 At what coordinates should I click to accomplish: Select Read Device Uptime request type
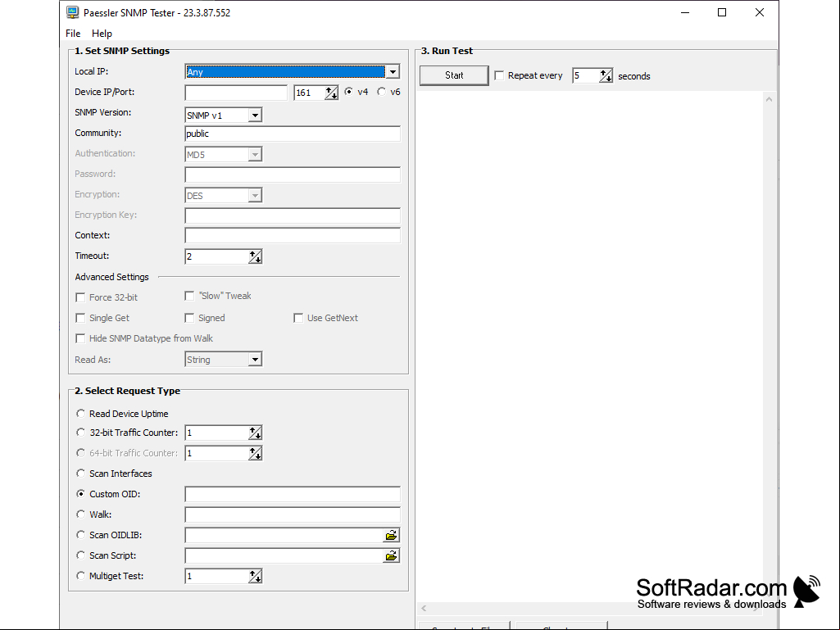click(x=80, y=413)
